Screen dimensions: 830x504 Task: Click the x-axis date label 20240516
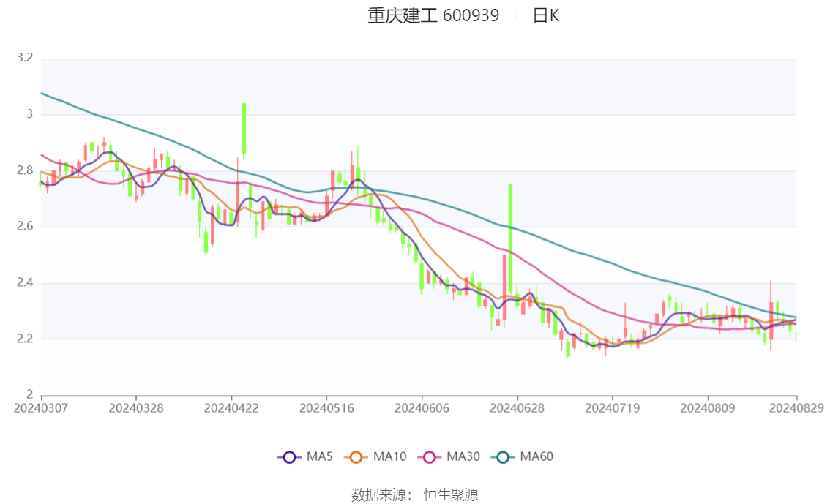(x=326, y=408)
